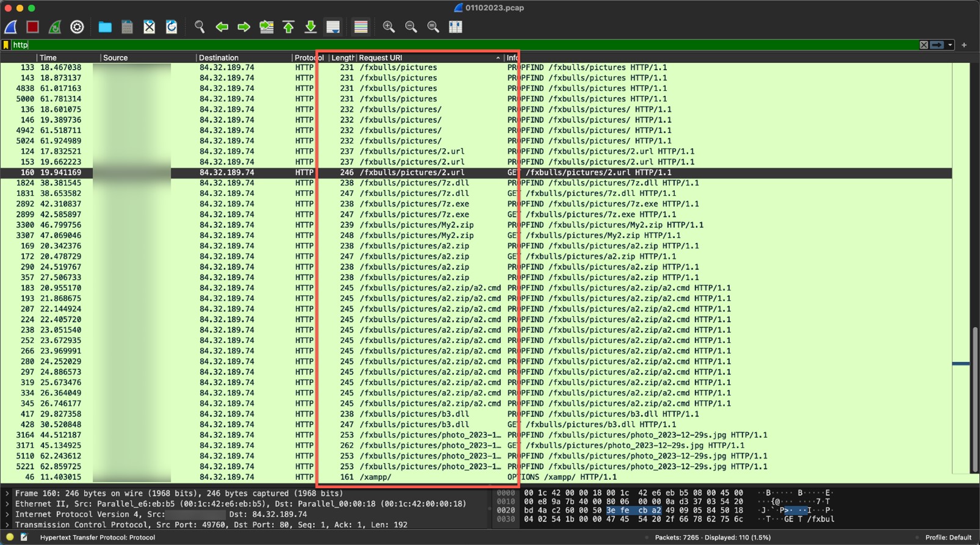Toggle auto-scroll during live capture

click(x=333, y=27)
